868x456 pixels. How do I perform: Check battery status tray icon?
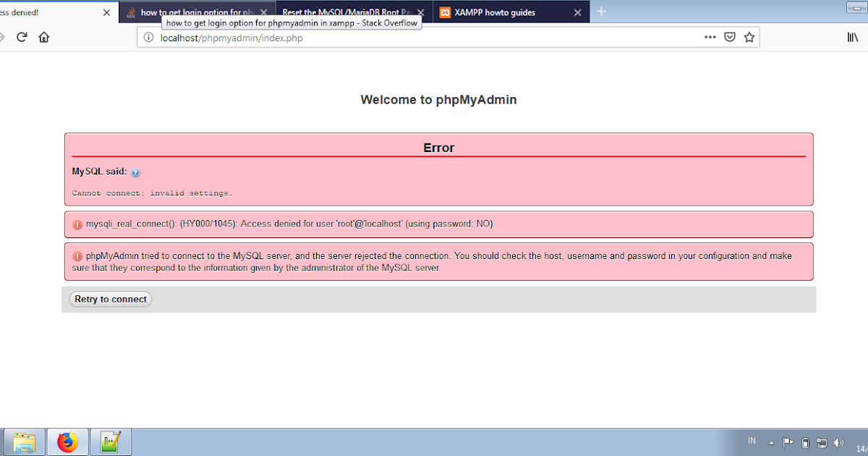805,442
